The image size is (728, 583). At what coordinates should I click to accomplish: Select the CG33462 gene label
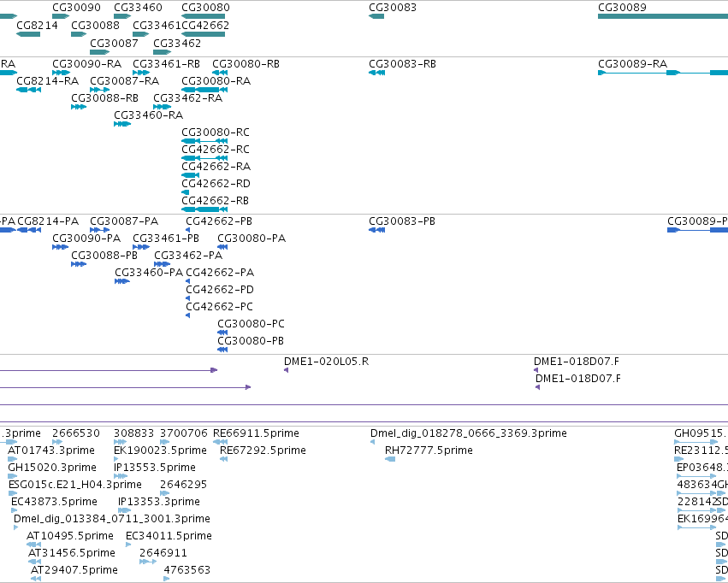[177, 43]
